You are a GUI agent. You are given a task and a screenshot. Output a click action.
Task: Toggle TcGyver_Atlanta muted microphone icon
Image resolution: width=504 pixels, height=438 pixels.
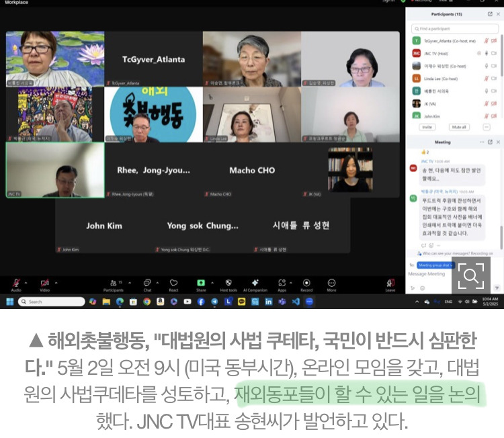coord(487,41)
